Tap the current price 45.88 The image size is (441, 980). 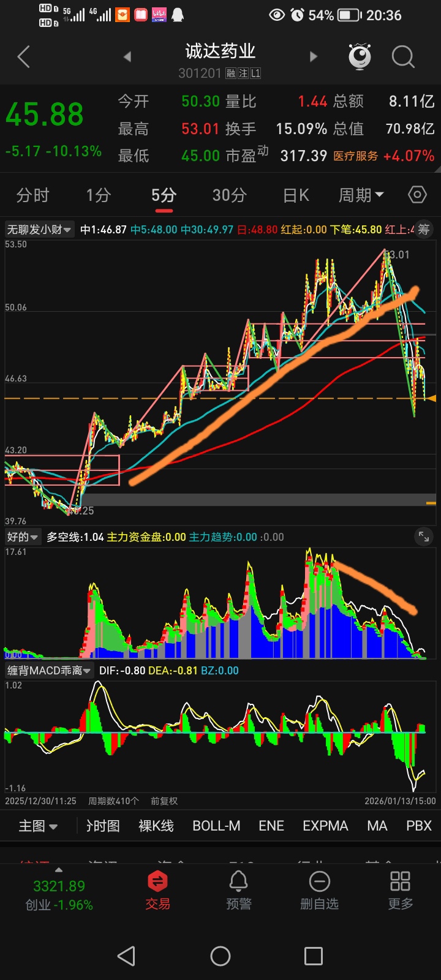(x=45, y=115)
